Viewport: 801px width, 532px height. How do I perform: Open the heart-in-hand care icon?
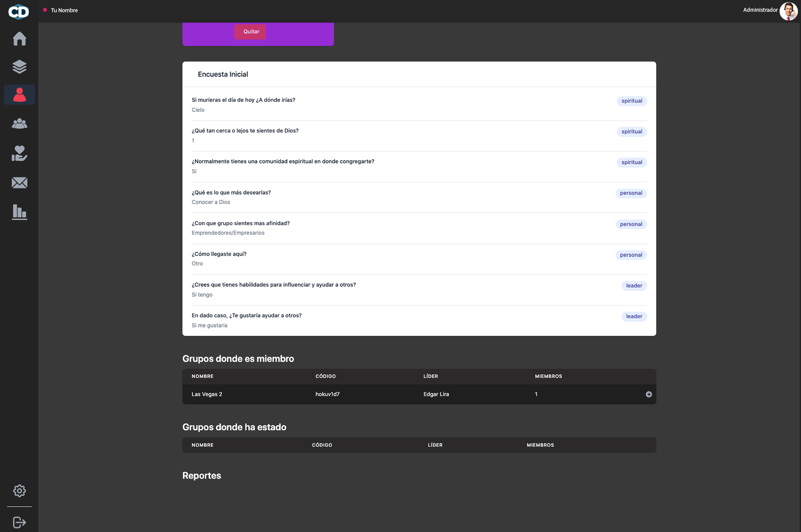[19, 153]
